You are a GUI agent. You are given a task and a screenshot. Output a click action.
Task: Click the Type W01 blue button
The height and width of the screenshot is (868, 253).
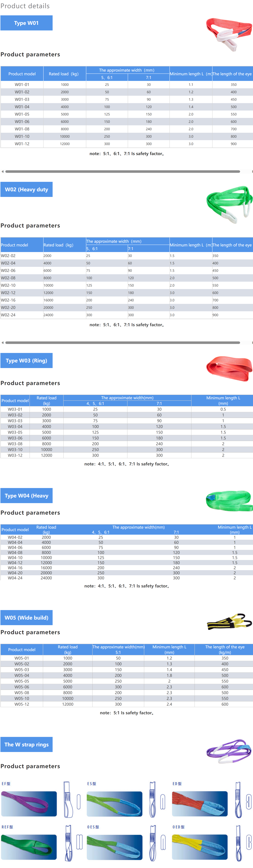(26, 23)
